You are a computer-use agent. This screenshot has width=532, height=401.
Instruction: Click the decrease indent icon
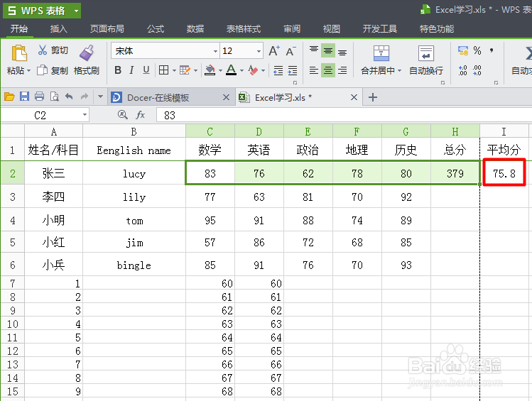[278, 70]
